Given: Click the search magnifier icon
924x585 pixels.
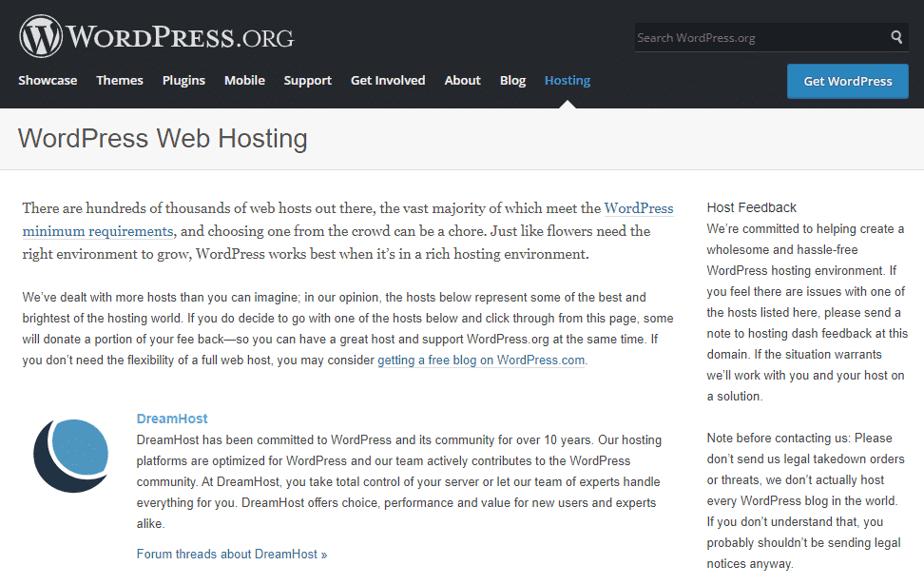Looking at the screenshot, I should (896, 37).
